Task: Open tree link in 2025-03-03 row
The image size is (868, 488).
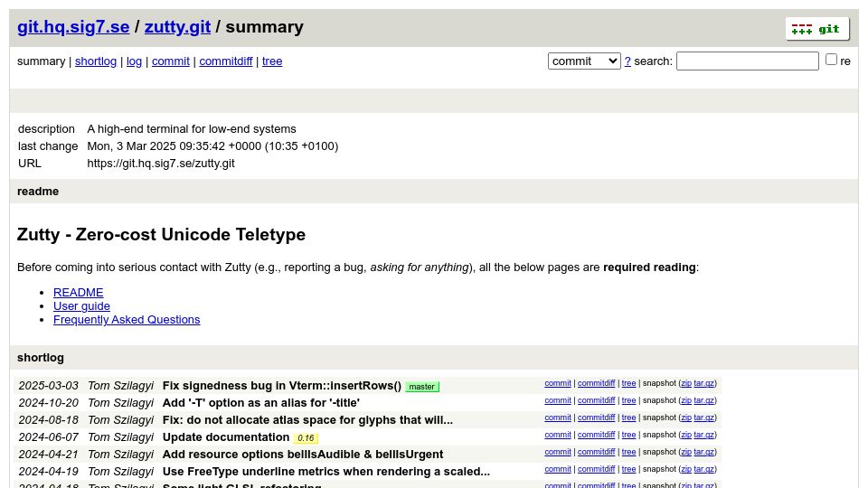Action: click(628, 383)
